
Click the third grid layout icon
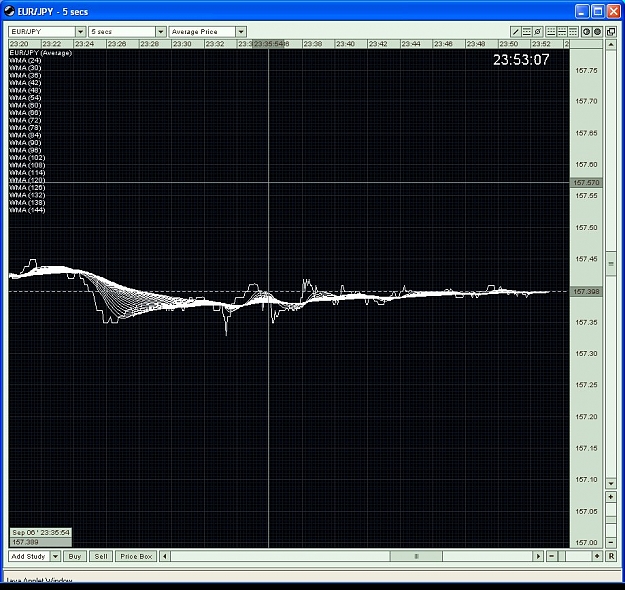tap(573, 32)
